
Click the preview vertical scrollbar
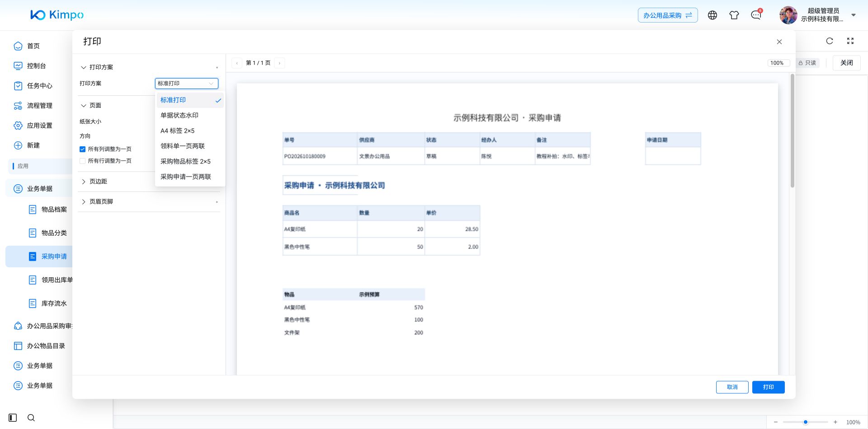click(x=793, y=131)
